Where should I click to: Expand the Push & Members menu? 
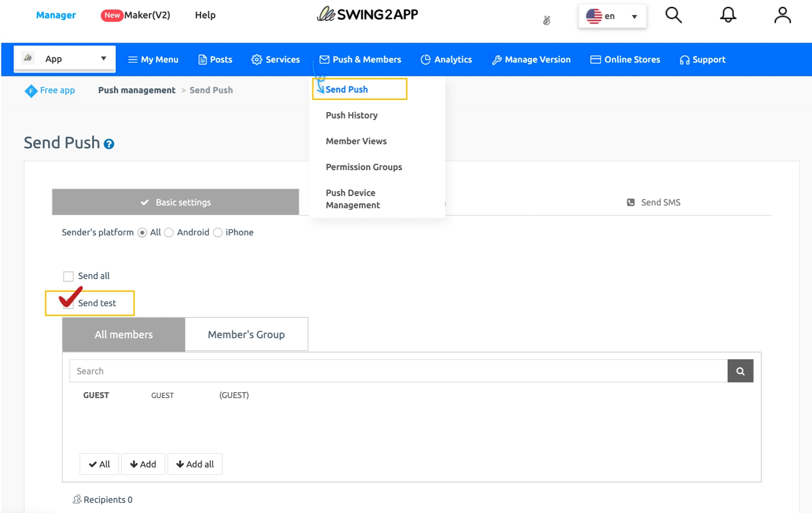(360, 60)
